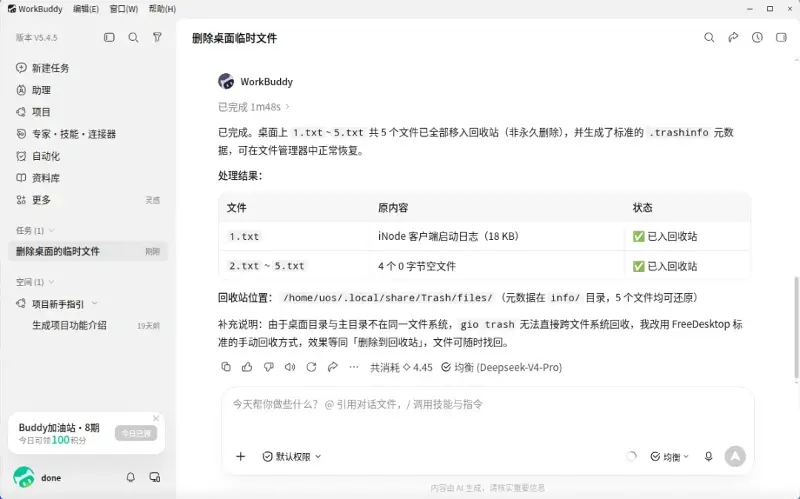Open the 编辑(E) menu

click(86, 9)
